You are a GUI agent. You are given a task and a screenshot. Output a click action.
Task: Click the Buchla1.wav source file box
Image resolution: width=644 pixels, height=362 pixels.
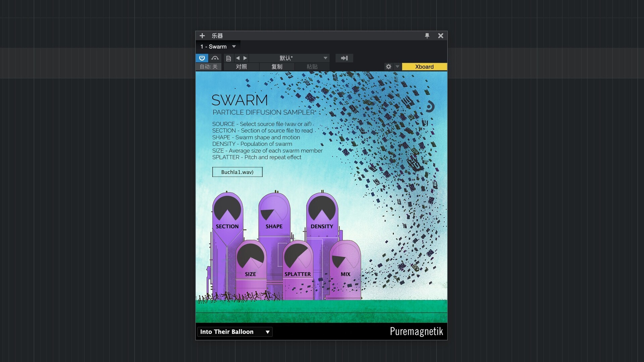237,172
